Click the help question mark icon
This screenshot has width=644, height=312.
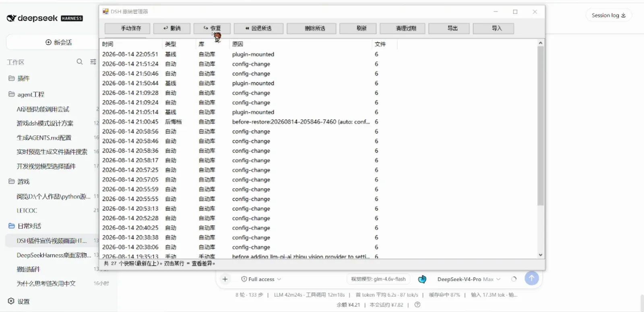(417, 305)
